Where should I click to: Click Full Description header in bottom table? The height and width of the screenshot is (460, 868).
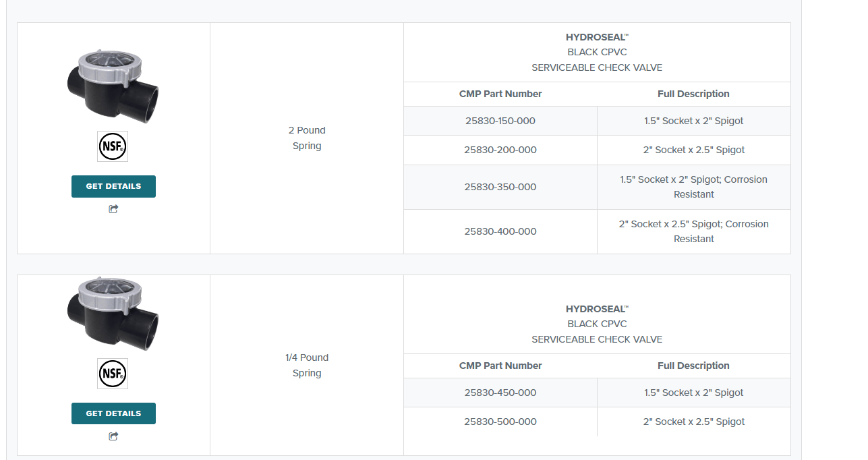693,366
